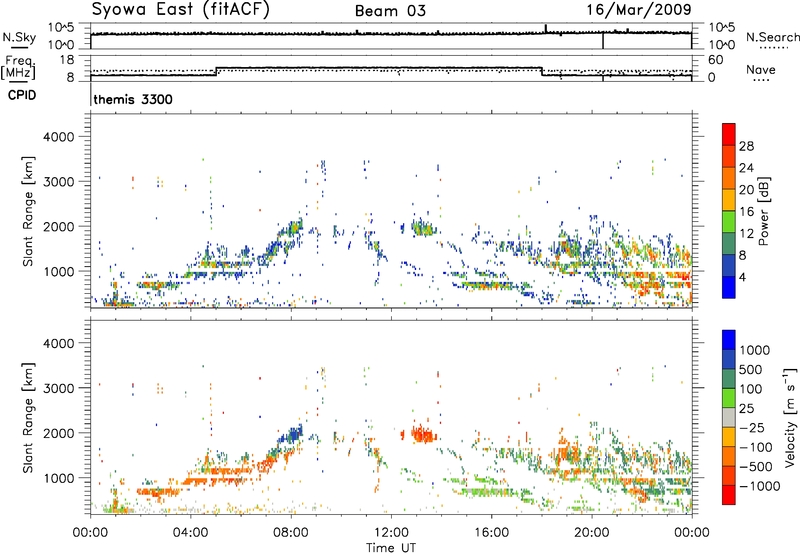
Task: Click "2000" on the velocity panel axis
Action: (x=59, y=433)
